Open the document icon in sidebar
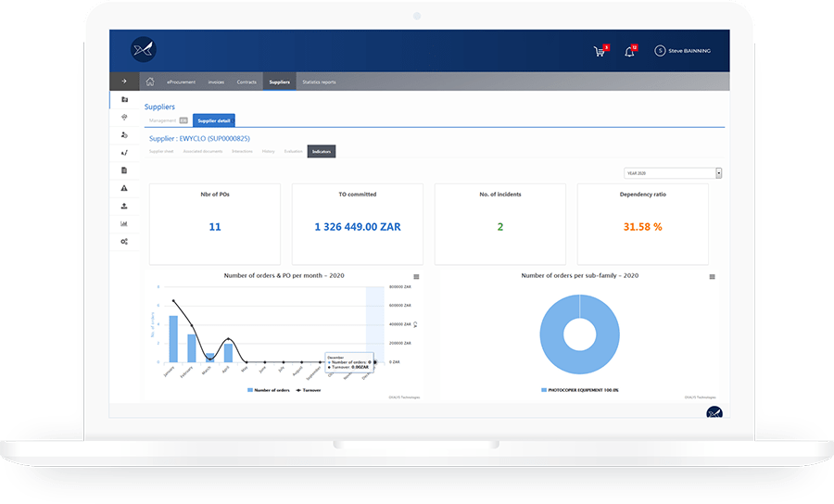Screen dimensions: 834x504 (x=124, y=170)
